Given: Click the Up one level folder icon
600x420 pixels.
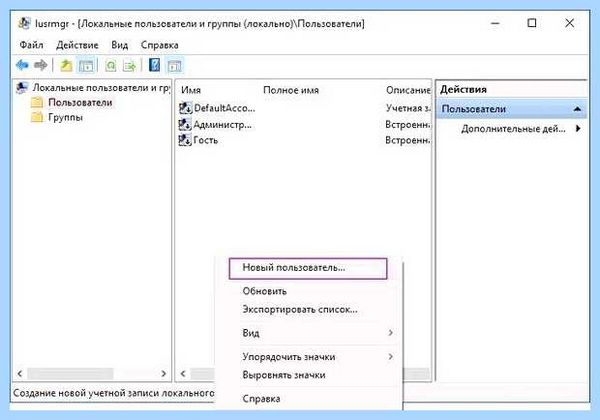Looking at the screenshot, I should 66,65.
